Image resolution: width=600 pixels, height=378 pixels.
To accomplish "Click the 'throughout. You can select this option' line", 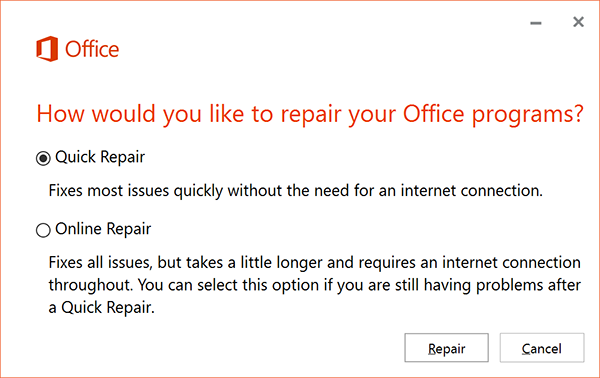I will coord(315,285).
